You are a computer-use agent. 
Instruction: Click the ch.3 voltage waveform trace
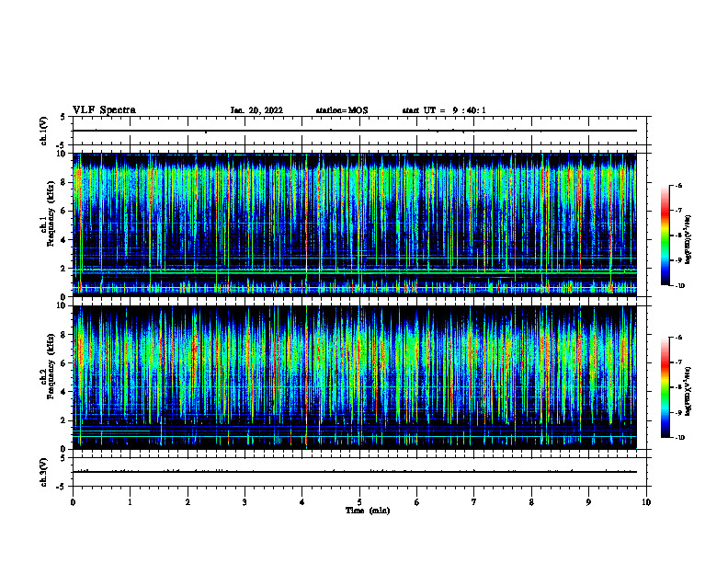(x=355, y=472)
